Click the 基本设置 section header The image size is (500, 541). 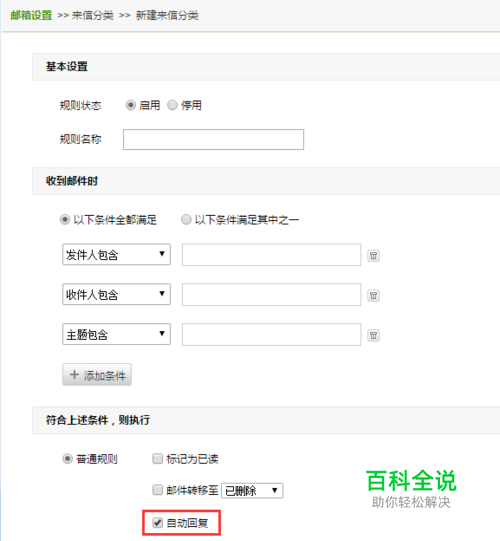[x=266, y=67]
